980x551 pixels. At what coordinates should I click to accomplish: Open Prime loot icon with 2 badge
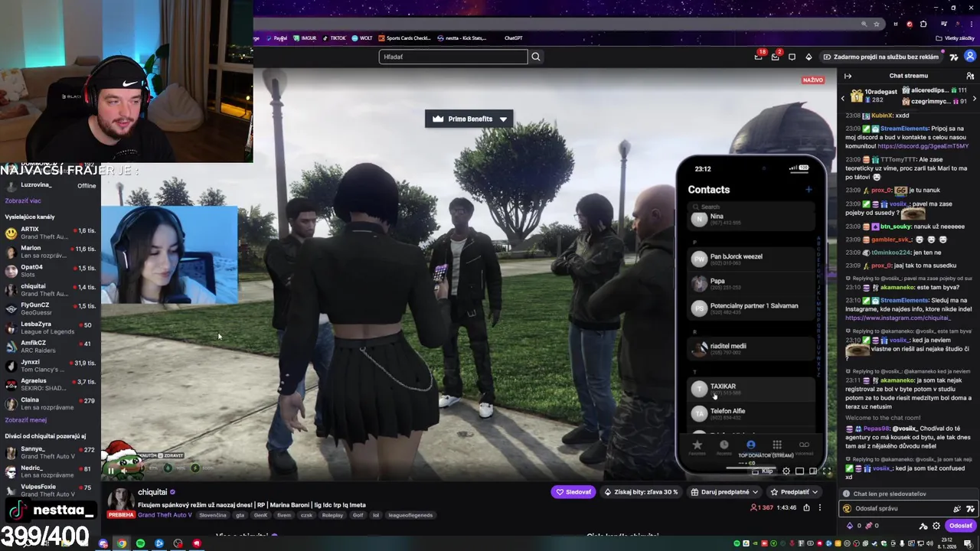[775, 57]
